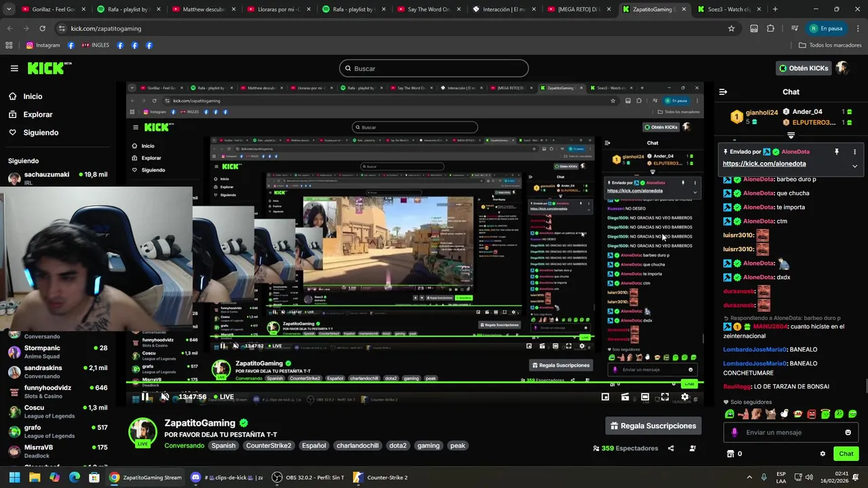Open MisrraVB channel in sidebar
The height and width of the screenshot is (488, 868).
tap(58, 451)
